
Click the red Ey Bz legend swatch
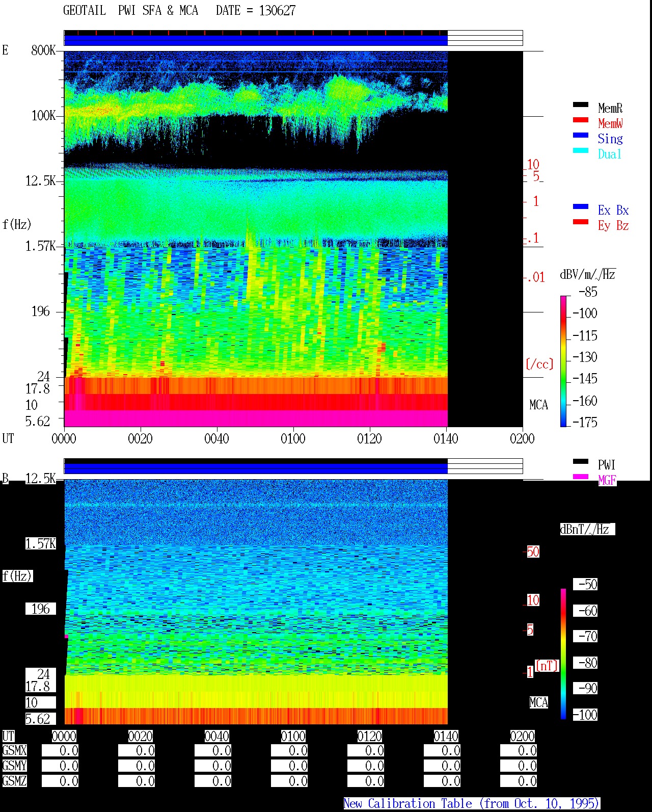[x=581, y=222]
